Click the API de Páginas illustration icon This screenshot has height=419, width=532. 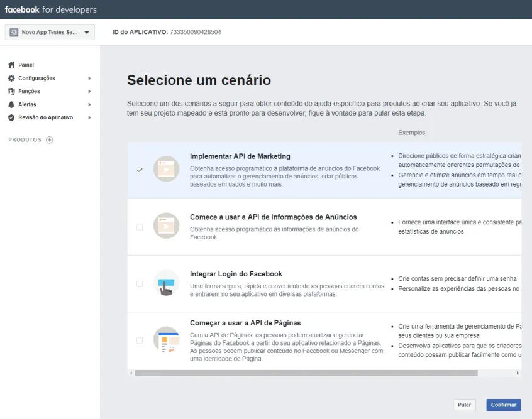pos(166,340)
